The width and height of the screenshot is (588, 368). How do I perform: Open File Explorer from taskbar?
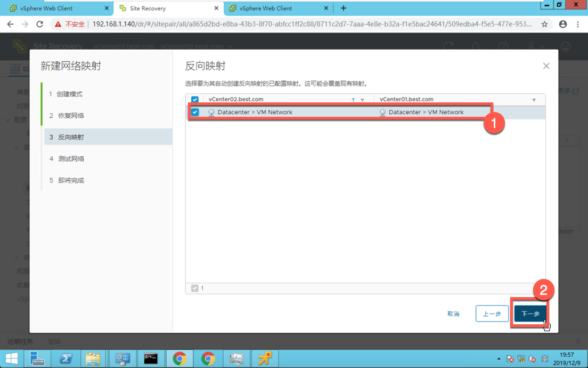click(x=93, y=359)
